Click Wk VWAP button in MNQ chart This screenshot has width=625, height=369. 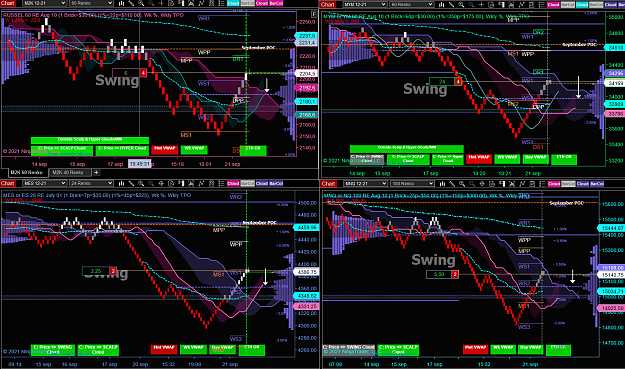click(x=503, y=349)
